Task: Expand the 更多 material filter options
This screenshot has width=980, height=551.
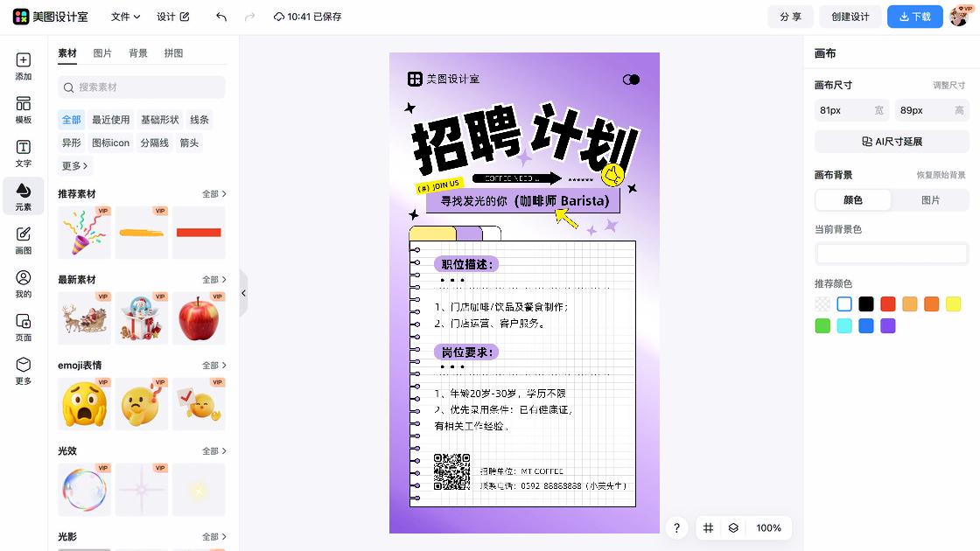Action: [x=74, y=165]
